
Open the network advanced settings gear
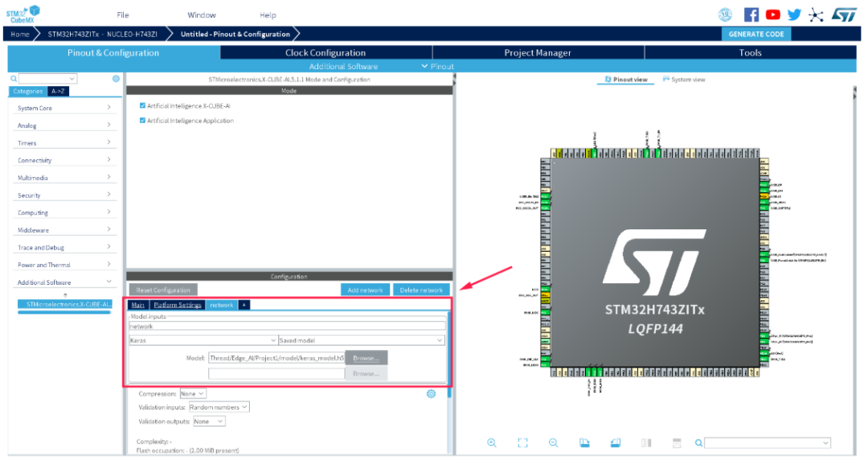(432, 394)
